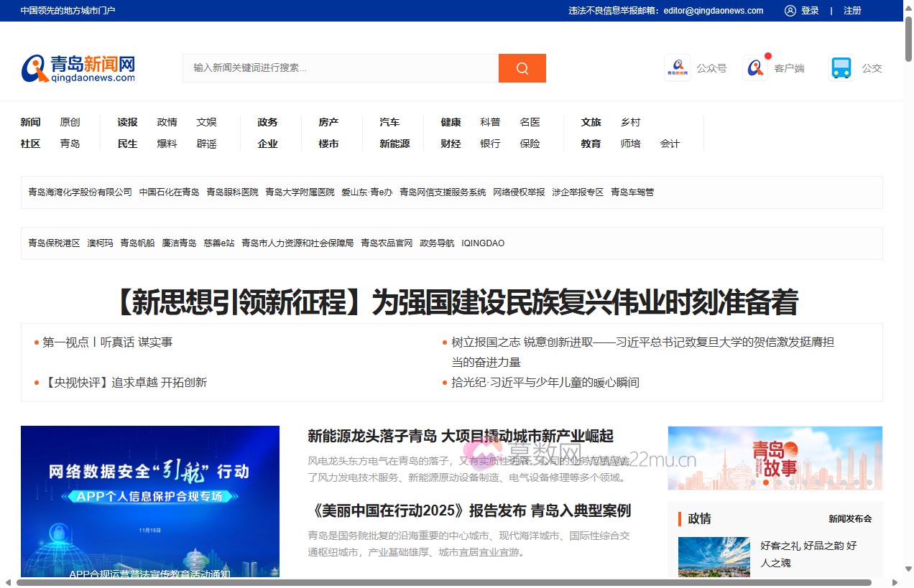The width and height of the screenshot is (914, 588).
Task: Open the 新闻 navigation channel
Action: (x=30, y=122)
